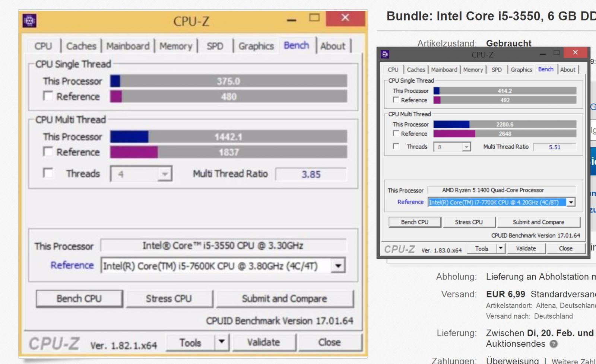
Task: Click Close button at bottom of small window
Action: coord(565,248)
